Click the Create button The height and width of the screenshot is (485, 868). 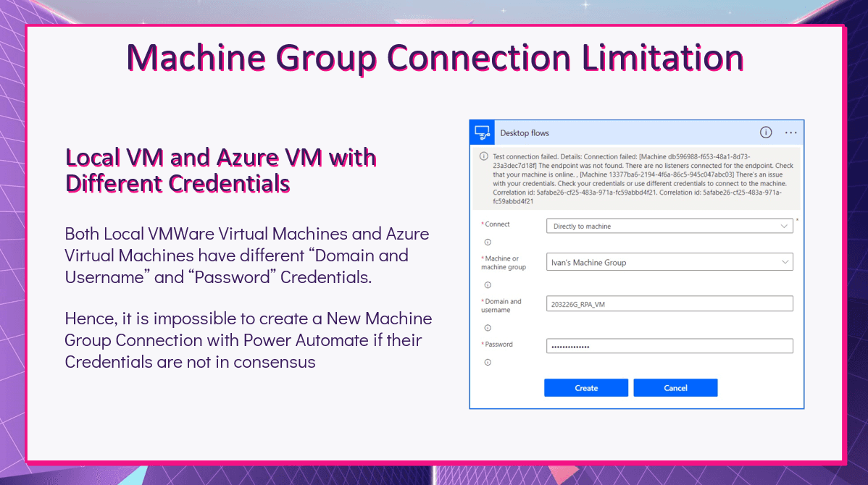pyautogui.click(x=586, y=388)
